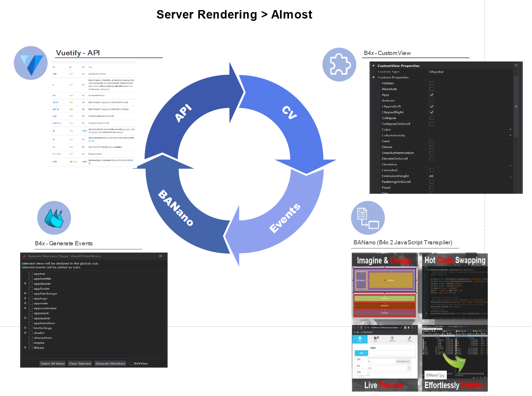Click the document transfer icon above BANano transpiler
The image size is (532, 396).
pyautogui.click(x=367, y=217)
